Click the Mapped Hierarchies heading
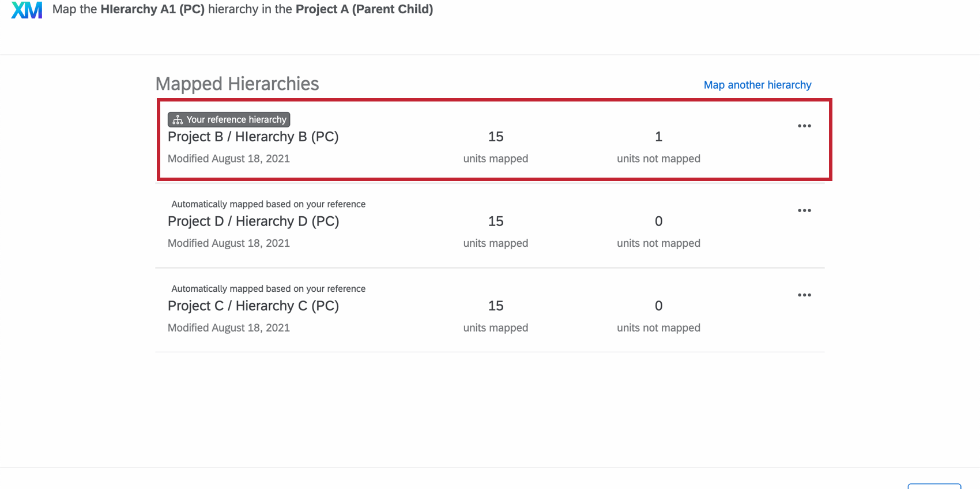The height and width of the screenshot is (489, 980). pyautogui.click(x=237, y=84)
